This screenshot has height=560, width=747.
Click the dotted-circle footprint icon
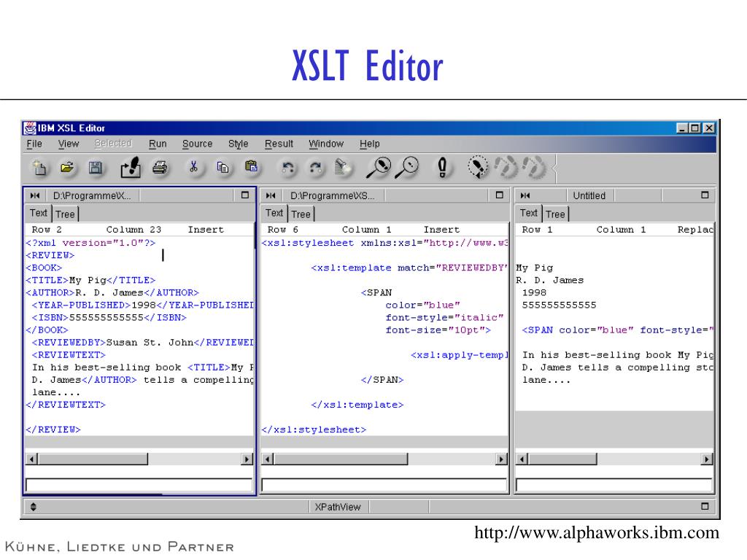[x=478, y=167]
